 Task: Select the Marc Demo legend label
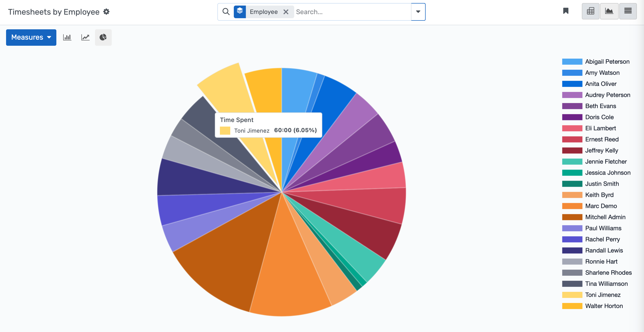[601, 206]
